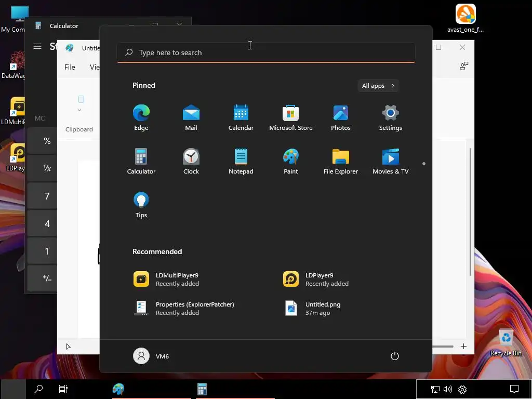Open the VM6 user account menu

click(151, 356)
